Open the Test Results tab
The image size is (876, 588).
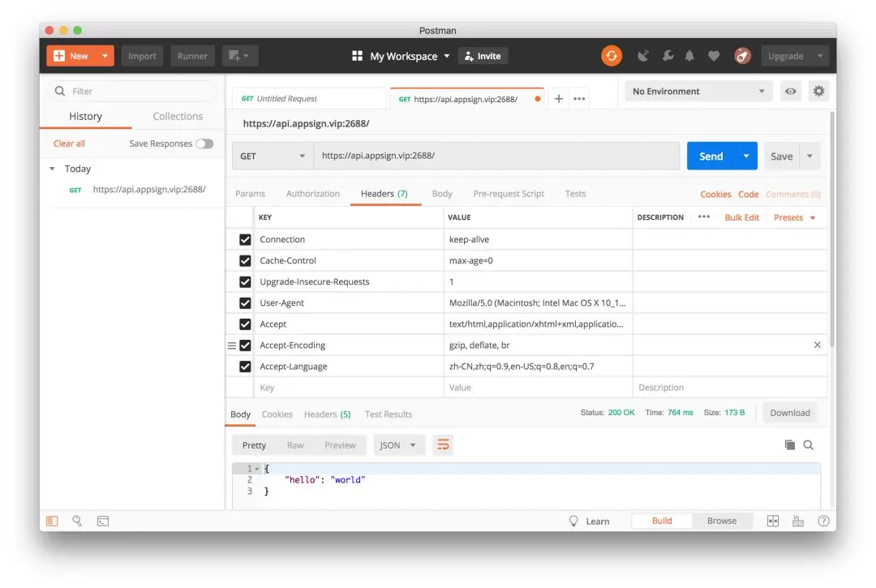389,414
